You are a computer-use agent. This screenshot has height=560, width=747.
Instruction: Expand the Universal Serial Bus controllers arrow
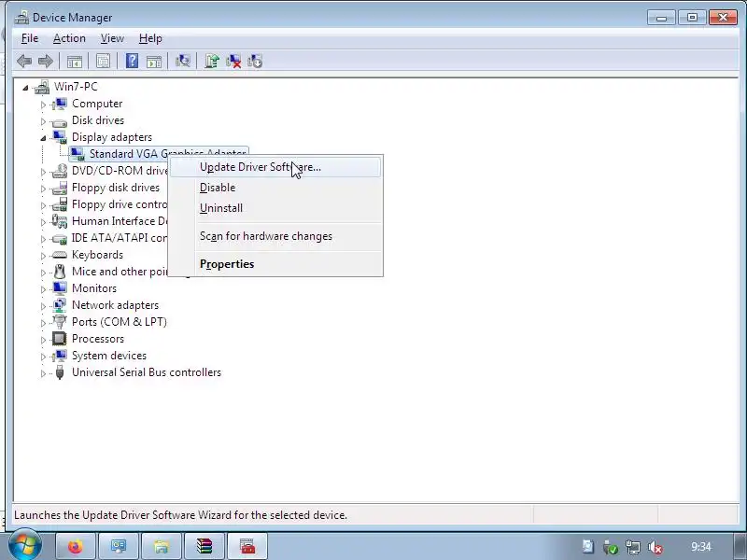(43, 373)
